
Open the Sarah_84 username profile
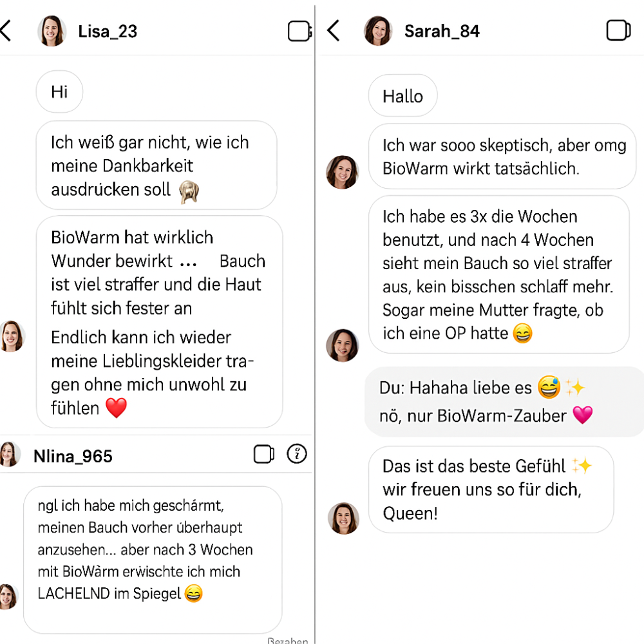442,31
